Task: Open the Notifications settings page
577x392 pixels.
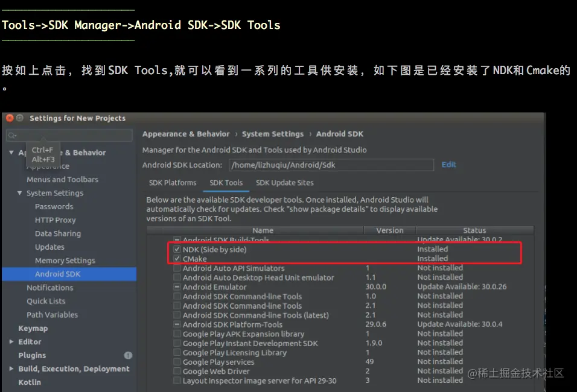Action: coord(49,288)
